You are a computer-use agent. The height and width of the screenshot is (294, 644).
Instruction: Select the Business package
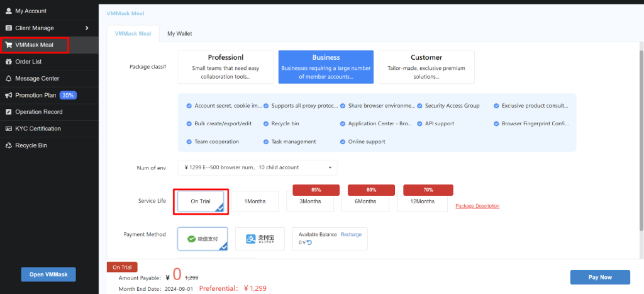326,67
